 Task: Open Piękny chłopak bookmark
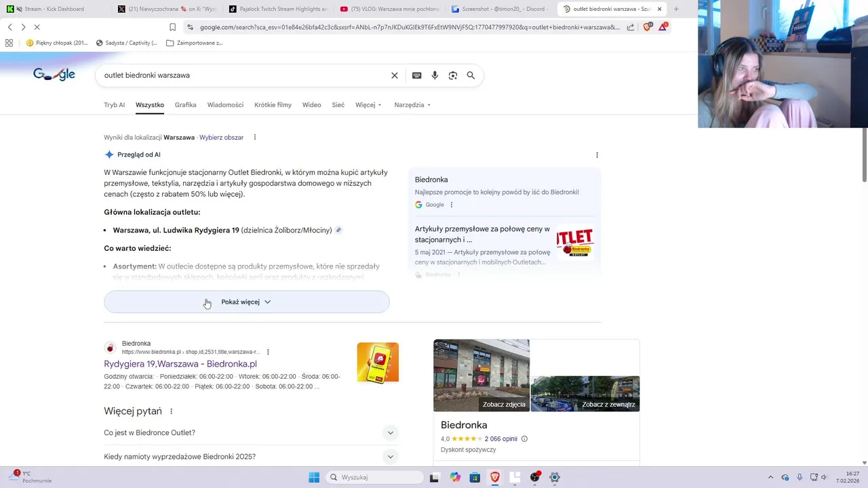(57, 43)
